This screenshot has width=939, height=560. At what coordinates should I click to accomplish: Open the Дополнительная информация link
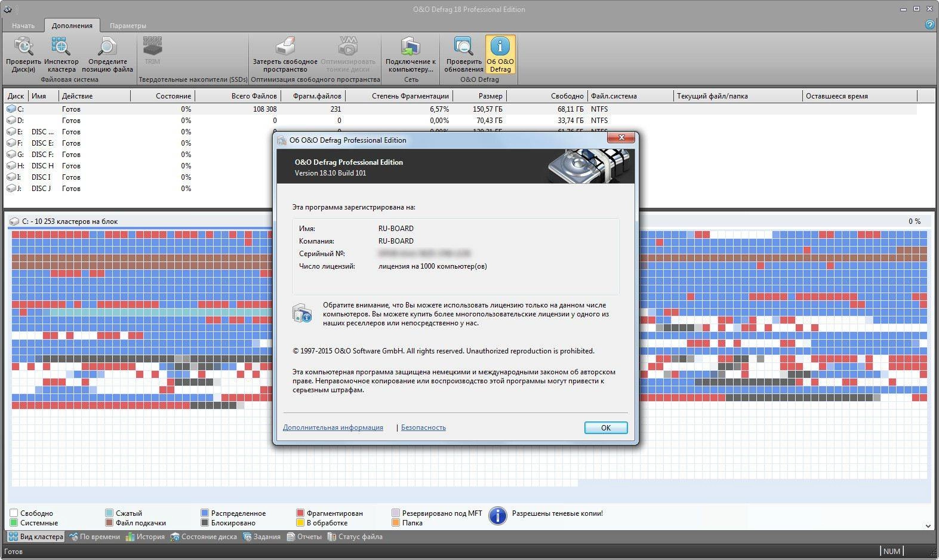point(333,427)
